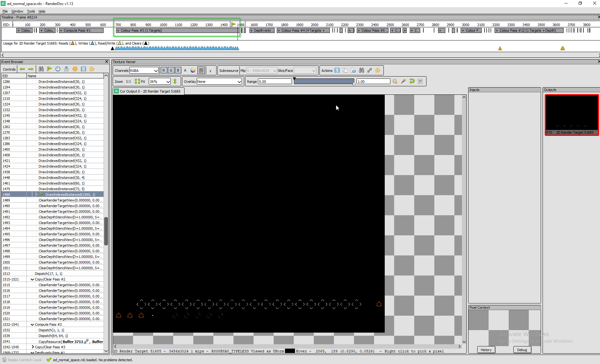Screen dimensions: 600x364
Task: Close the Event Browser panel
Action: click(107, 62)
